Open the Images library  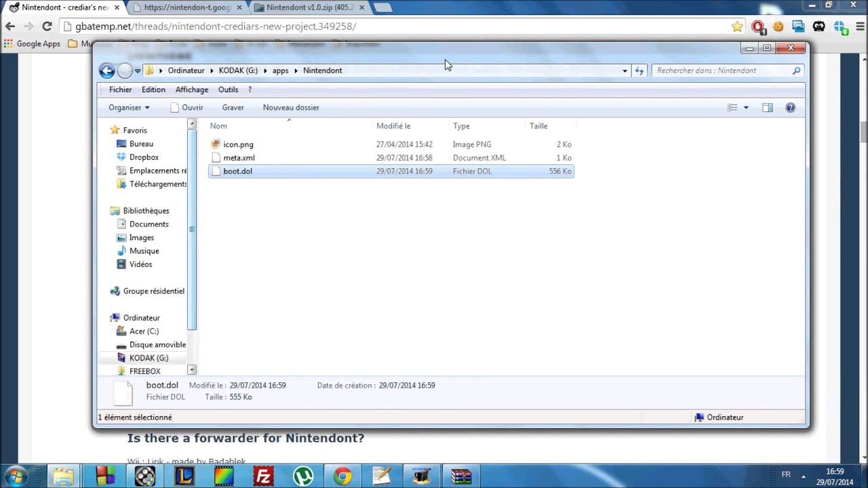pos(141,238)
